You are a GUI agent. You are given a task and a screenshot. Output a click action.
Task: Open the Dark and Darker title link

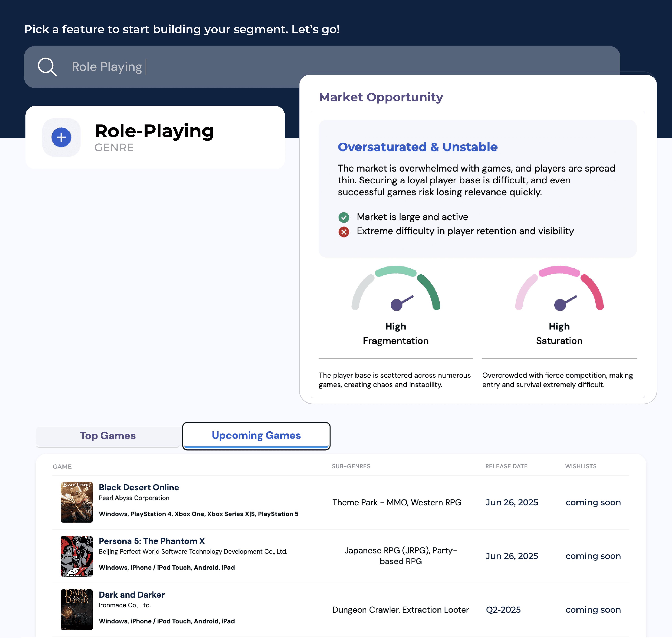[x=132, y=595]
